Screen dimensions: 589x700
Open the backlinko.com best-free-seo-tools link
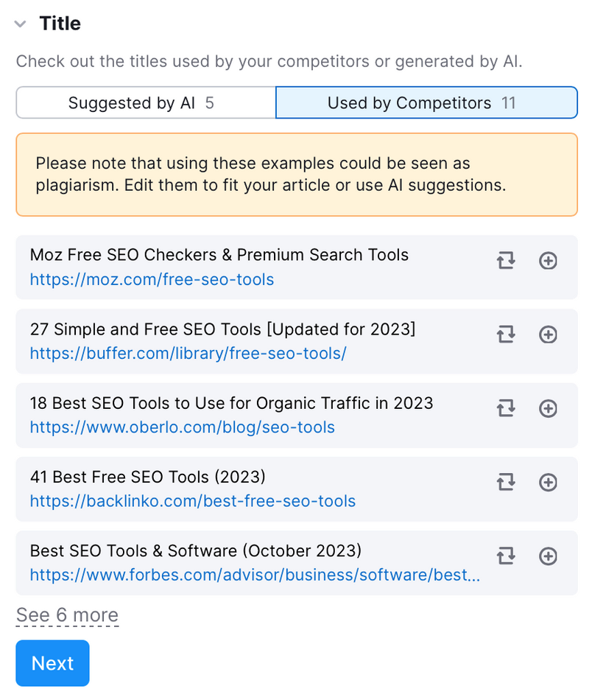pyautogui.click(x=193, y=501)
